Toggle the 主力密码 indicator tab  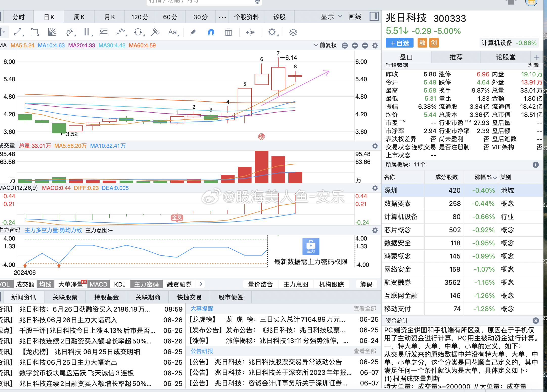click(146, 284)
